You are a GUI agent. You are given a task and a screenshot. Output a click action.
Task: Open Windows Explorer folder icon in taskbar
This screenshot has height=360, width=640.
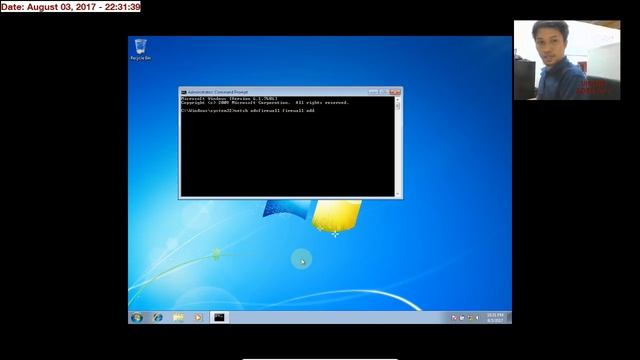tap(178, 317)
